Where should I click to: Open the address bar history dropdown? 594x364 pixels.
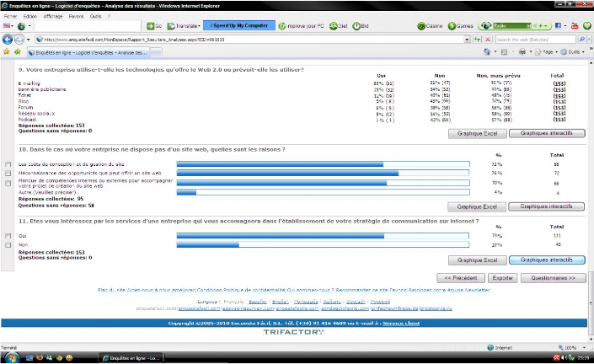[x=467, y=40]
